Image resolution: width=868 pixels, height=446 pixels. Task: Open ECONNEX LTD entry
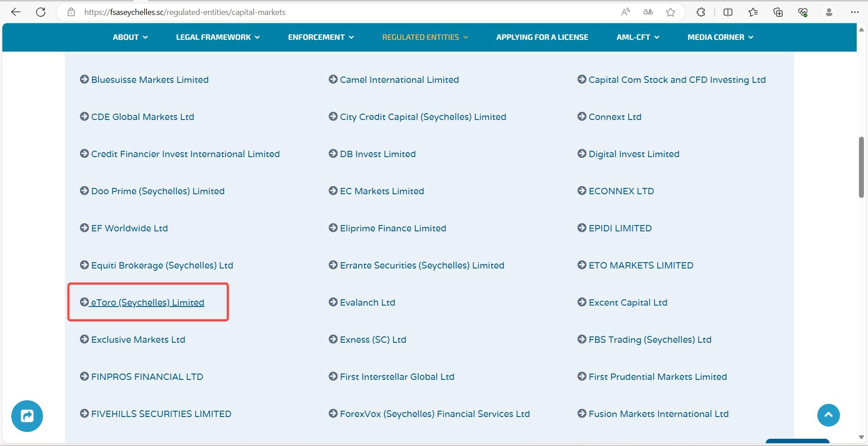tap(621, 191)
